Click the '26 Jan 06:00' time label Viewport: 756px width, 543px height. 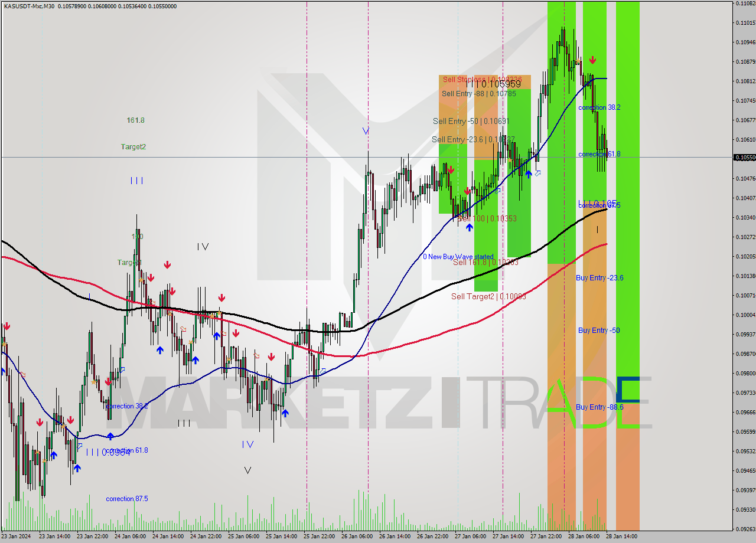click(357, 537)
